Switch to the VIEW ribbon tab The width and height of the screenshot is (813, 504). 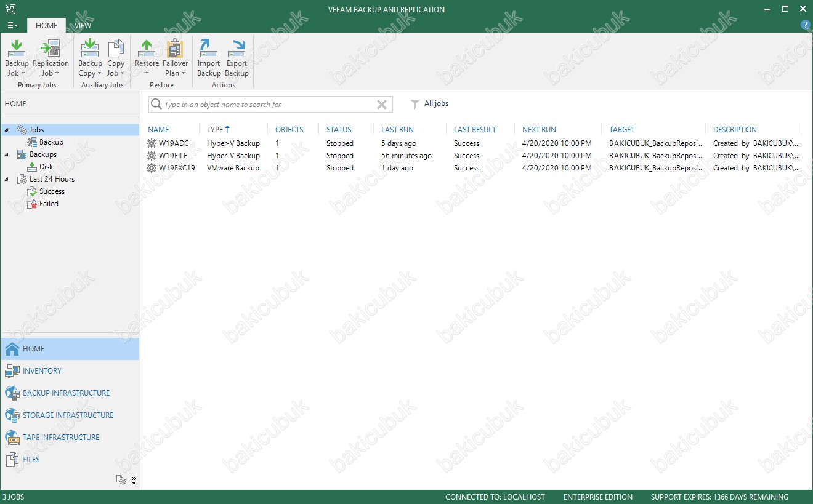coord(83,25)
